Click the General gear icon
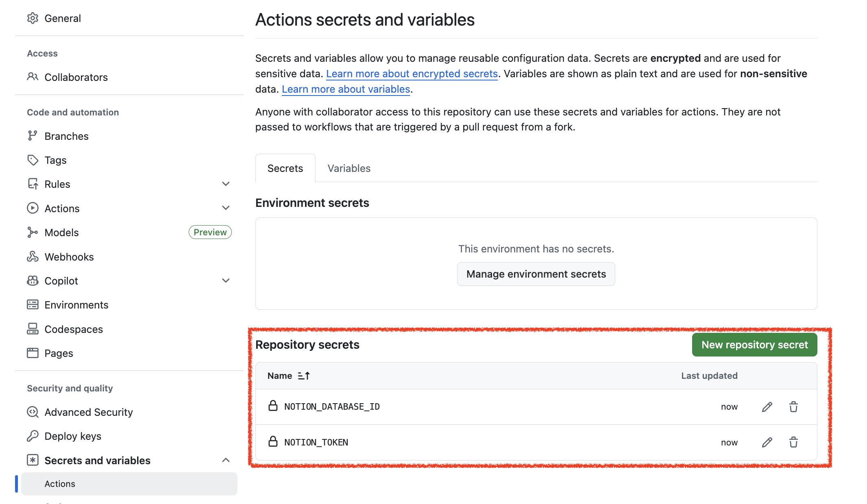 click(33, 18)
